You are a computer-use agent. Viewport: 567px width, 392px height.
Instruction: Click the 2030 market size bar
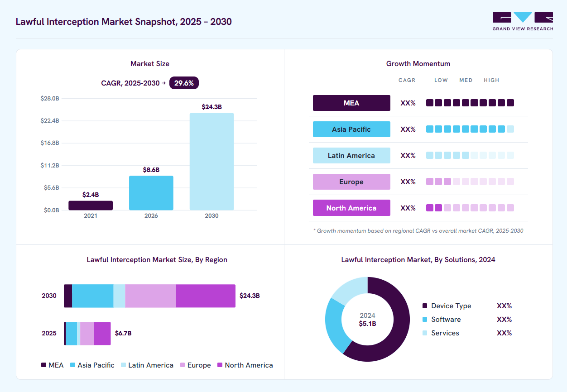click(211, 162)
